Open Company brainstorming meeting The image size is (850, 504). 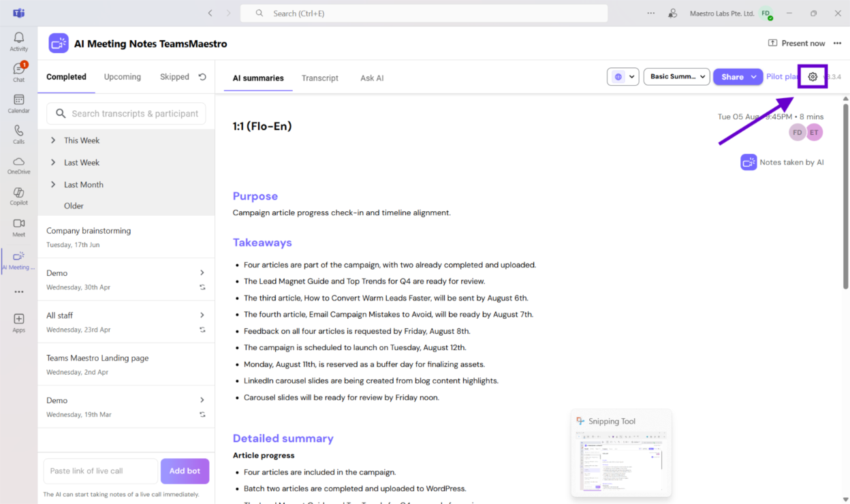click(x=126, y=237)
